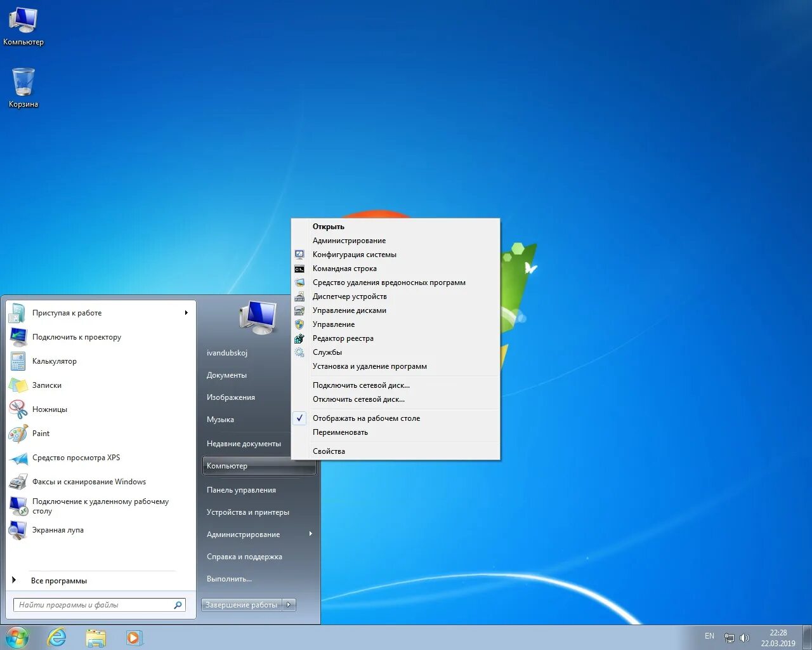The height and width of the screenshot is (650, 812).
Task: Click the computer picture in Start menu
Action: point(258,317)
